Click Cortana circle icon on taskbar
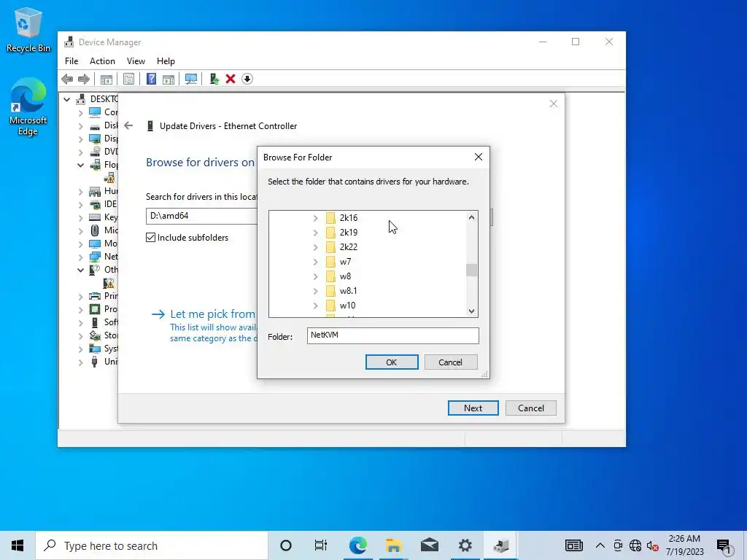Screen dimensions: 747x560 click(x=286, y=545)
